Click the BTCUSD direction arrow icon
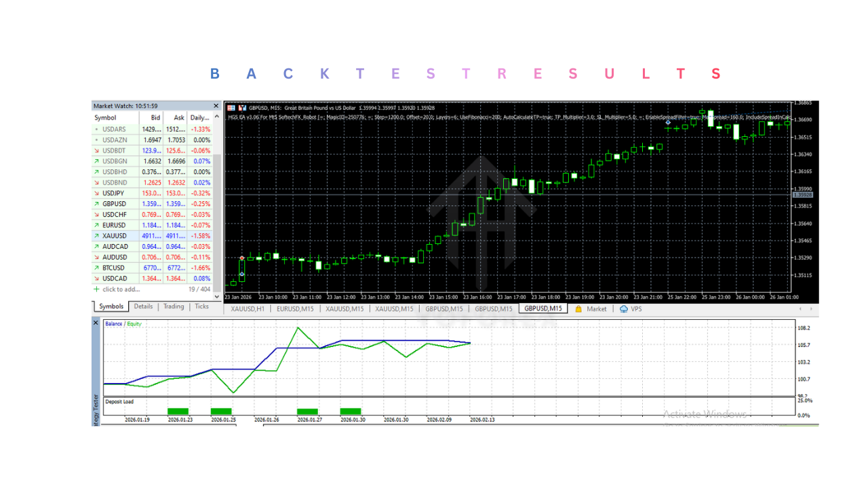Viewport: 868px width, 488px height. [x=96, y=268]
